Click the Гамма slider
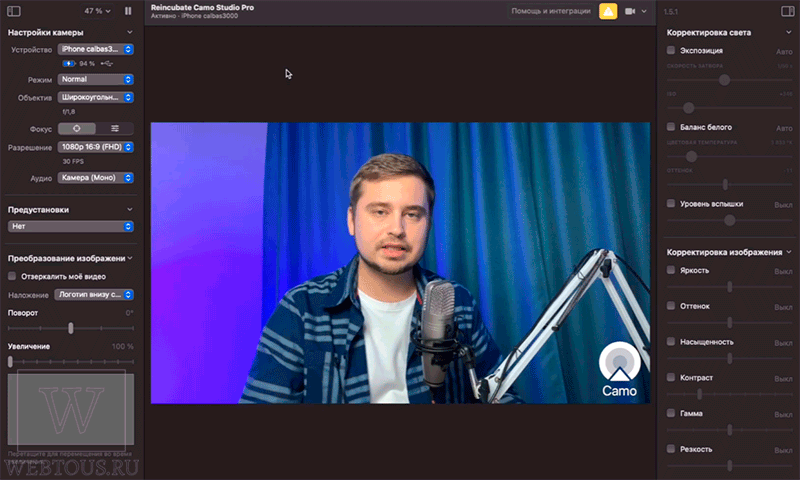 [729, 430]
